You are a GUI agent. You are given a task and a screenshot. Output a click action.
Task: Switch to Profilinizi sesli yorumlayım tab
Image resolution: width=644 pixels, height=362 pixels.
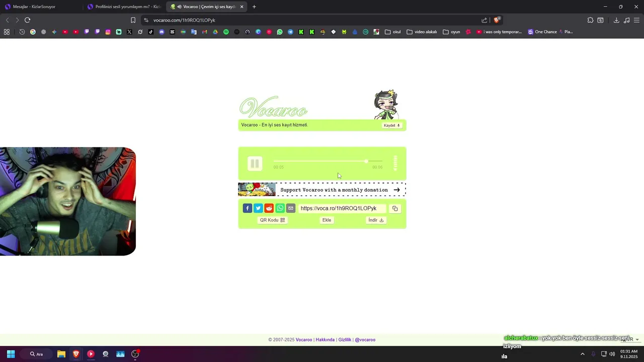coord(124,7)
